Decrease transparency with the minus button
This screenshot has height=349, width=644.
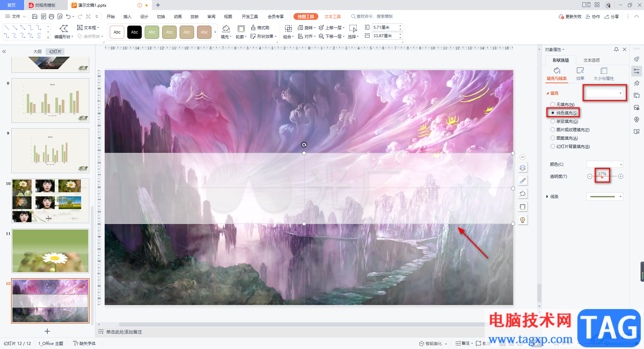[590, 176]
